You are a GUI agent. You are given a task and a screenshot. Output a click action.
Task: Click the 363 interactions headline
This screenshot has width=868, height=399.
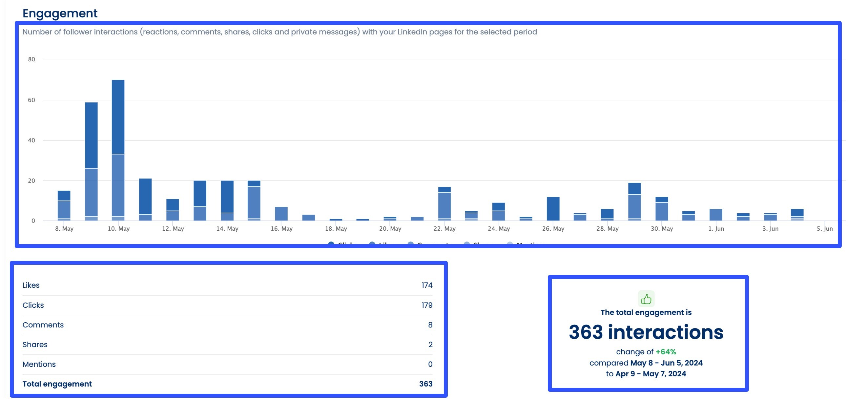coord(646,332)
